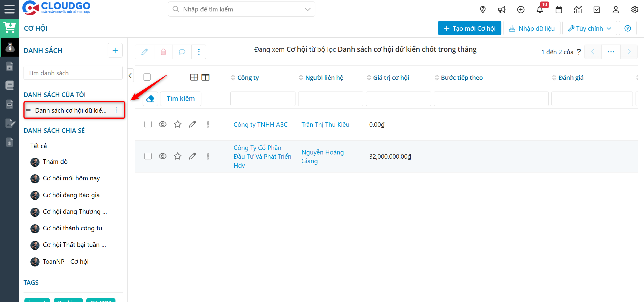Click the Tìm danh sách search field
The image size is (644, 302).
pyautogui.click(x=73, y=73)
